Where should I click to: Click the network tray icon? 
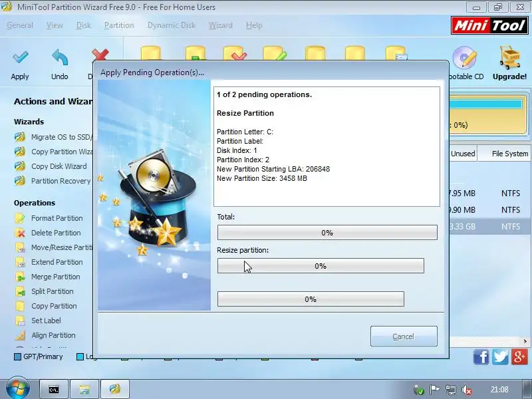pyautogui.click(x=451, y=390)
